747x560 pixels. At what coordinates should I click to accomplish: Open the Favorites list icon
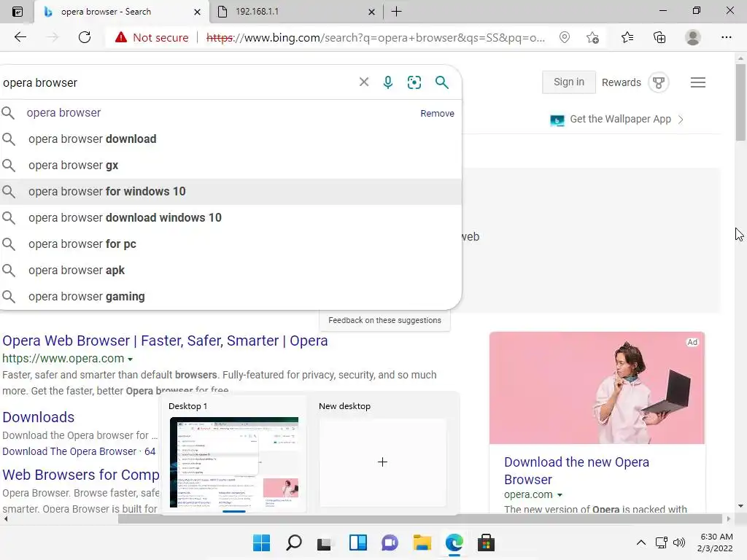point(627,37)
